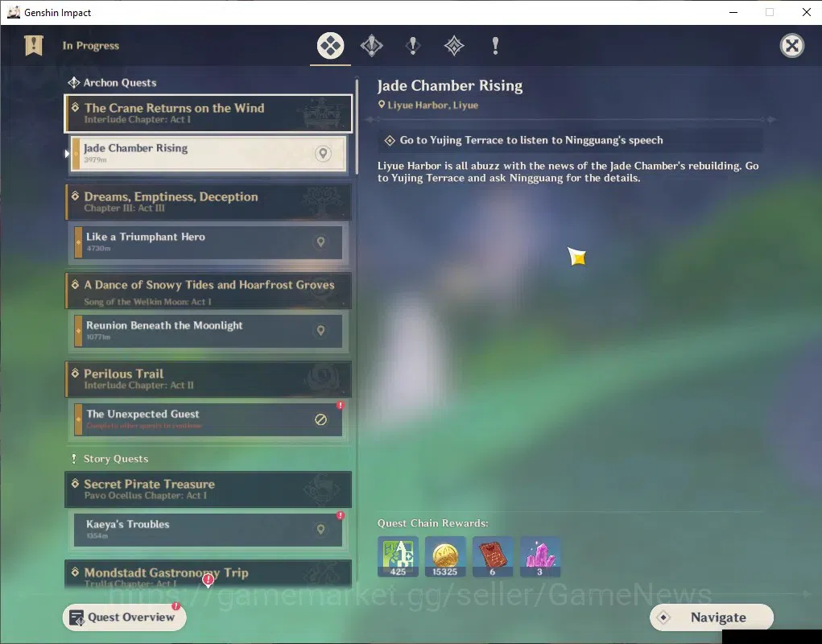Open the Quest Overview button
This screenshot has height=644, width=822.
[124, 617]
